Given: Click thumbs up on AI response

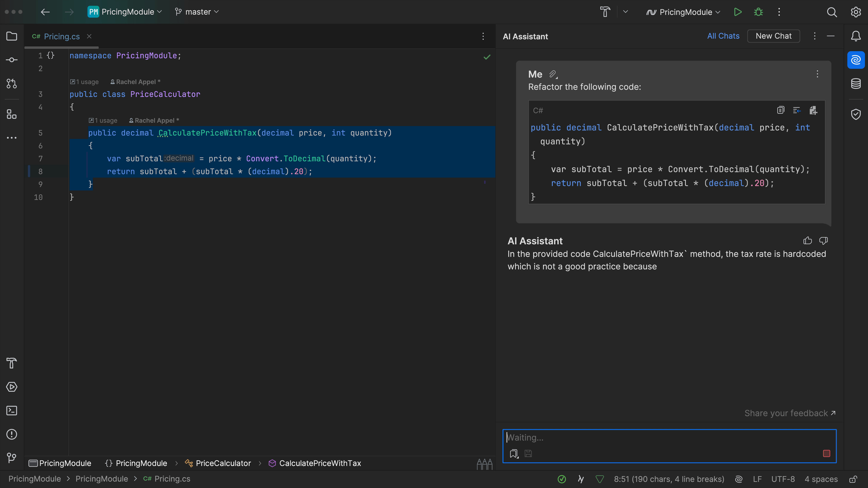Looking at the screenshot, I should (807, 240).
